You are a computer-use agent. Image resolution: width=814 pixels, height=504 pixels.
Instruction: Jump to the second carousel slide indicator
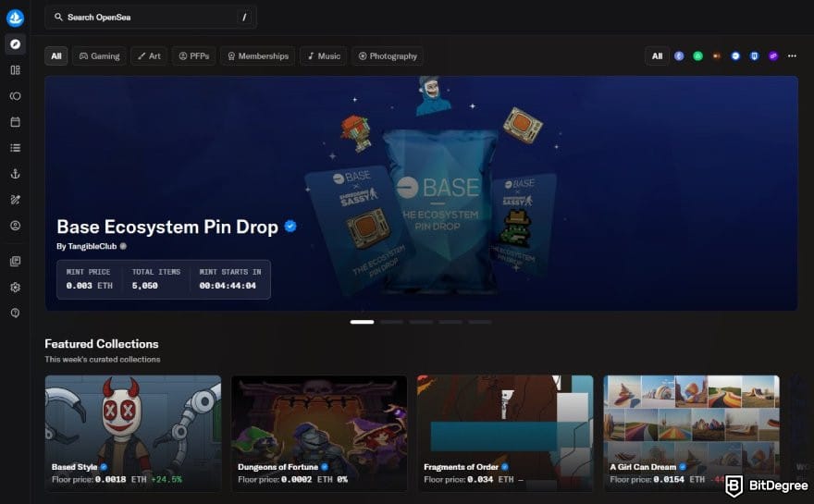[x=391, y=322]
